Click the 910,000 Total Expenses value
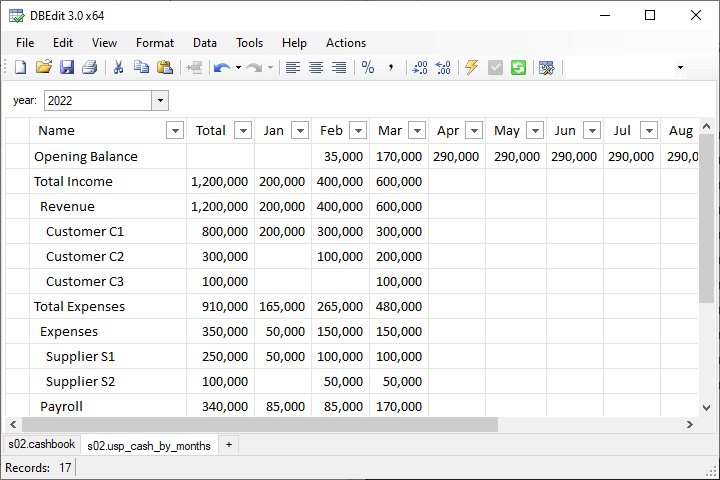720x480 pixels. pyautogui.click(x=225, y=306)
